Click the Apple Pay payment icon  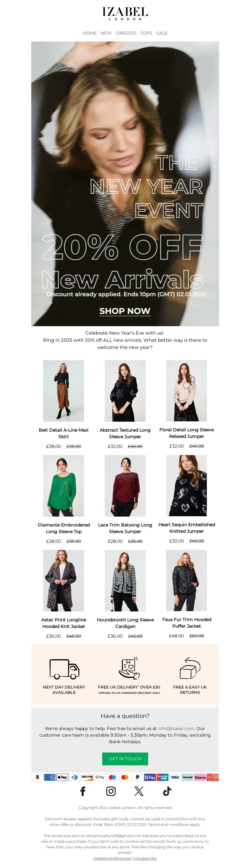[x=62, y=777]
